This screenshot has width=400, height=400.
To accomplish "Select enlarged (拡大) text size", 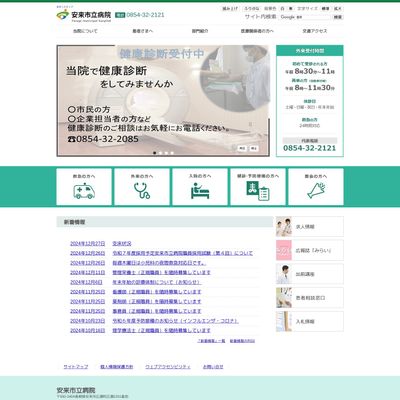I will pos(338,9).
